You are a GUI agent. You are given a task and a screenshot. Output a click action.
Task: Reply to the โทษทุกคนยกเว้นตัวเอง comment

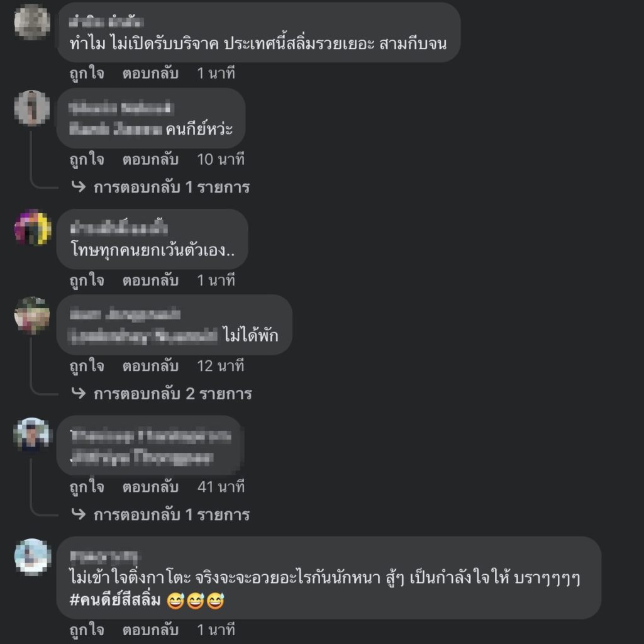point(150,280)
